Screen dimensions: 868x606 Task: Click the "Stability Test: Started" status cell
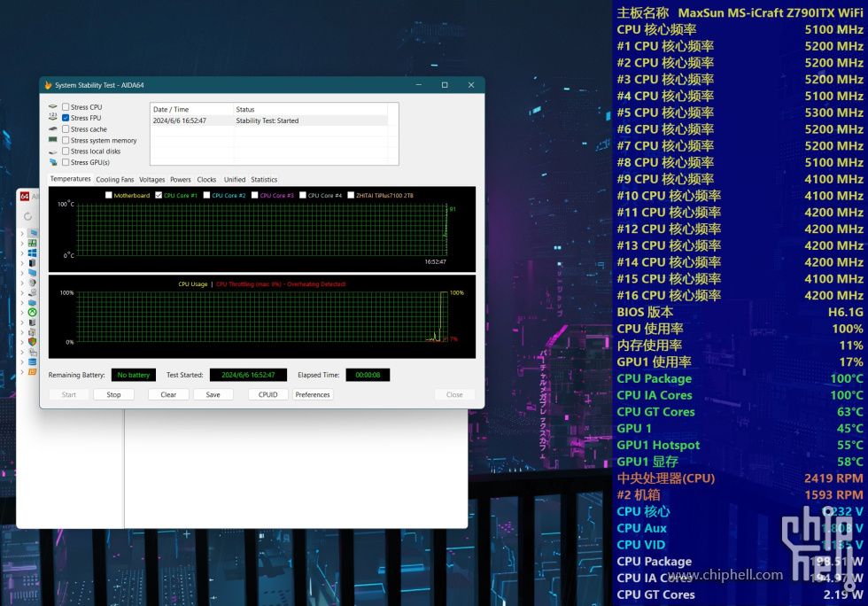click(x=267, y=120)
